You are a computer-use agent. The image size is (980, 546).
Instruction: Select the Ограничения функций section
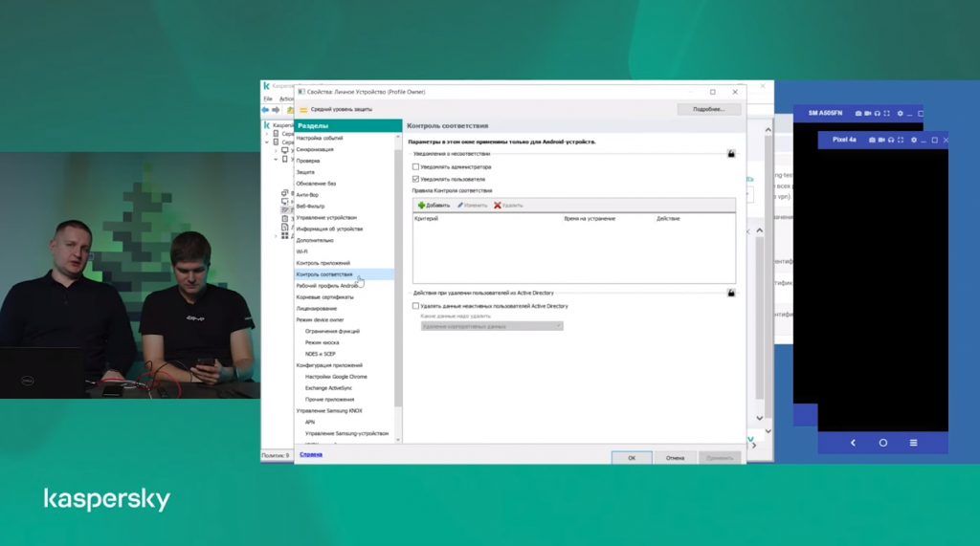(x=332, y=331)
